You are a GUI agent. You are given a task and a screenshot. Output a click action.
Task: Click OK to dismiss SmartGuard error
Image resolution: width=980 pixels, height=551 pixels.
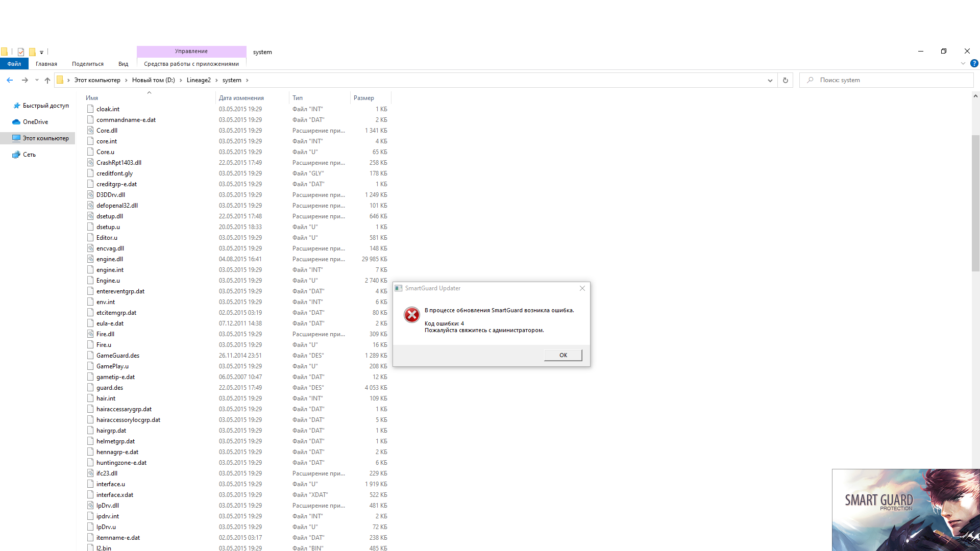562,355
